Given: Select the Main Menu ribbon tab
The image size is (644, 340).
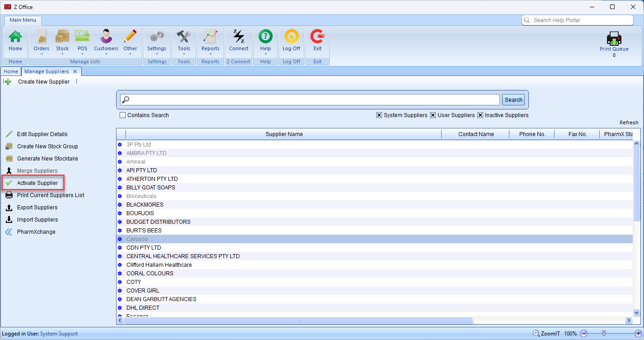Looking at the screenshot, I should click(23, 20).
